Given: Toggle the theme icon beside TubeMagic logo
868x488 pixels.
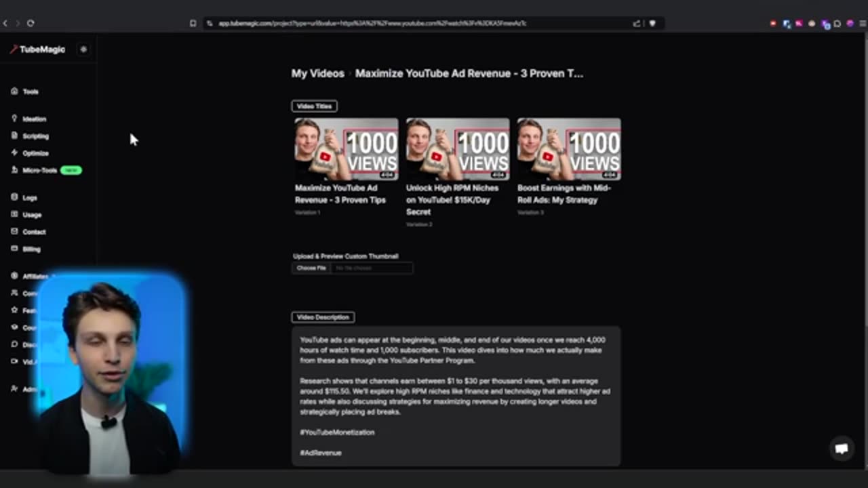Looking at the screenshot, I should [x=83, y=49].
